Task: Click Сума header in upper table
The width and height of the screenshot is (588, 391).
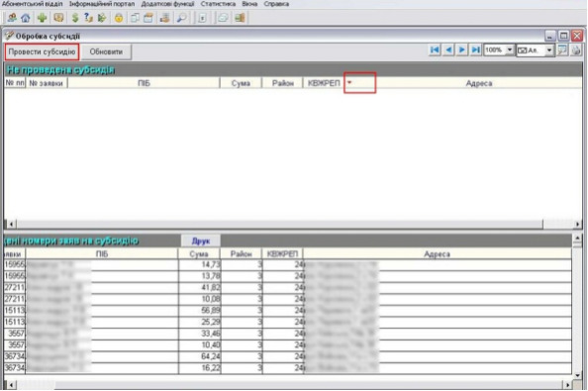Action: tap(241, 83)
